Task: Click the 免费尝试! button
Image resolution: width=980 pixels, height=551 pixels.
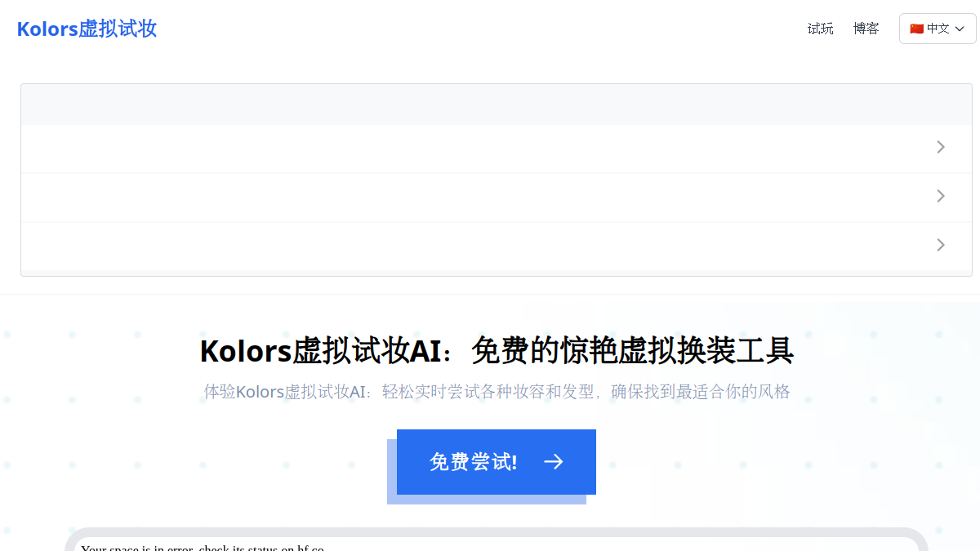Action: 497,462
